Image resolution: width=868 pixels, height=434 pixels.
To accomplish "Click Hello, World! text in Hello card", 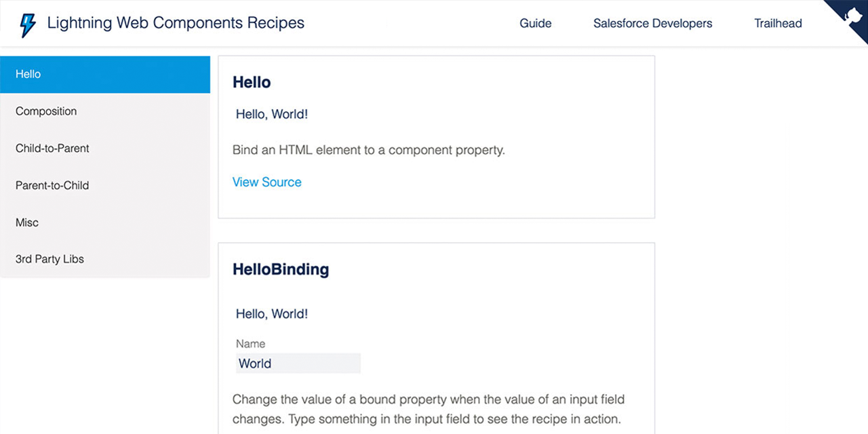I will pos(272,115).
